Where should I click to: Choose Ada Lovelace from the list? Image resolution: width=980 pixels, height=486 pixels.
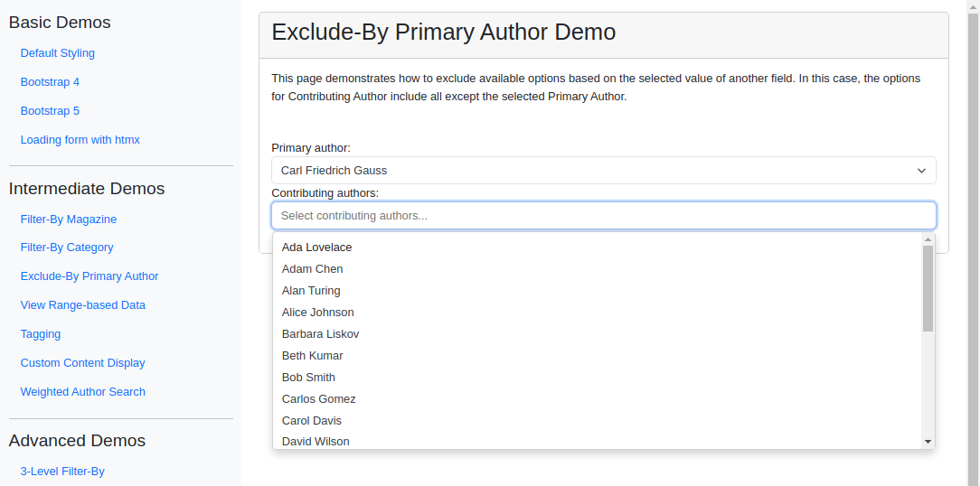coord(598,248)
